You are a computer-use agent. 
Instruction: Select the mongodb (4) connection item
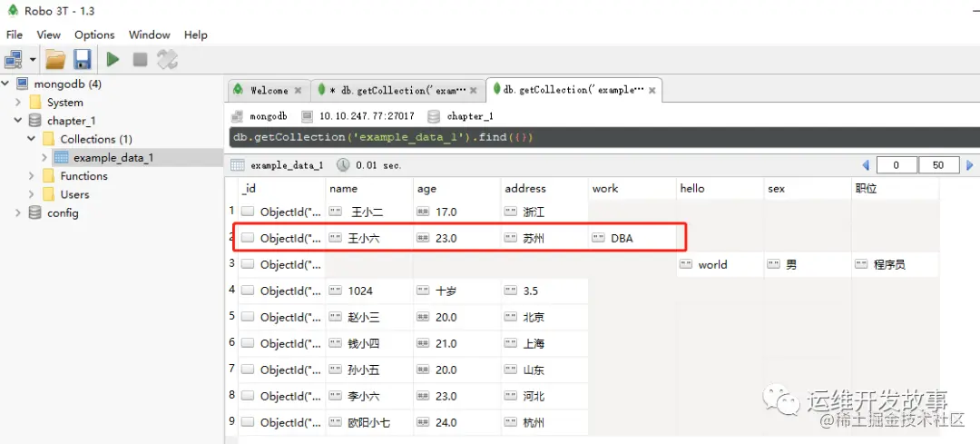click(x=67, y=84)
